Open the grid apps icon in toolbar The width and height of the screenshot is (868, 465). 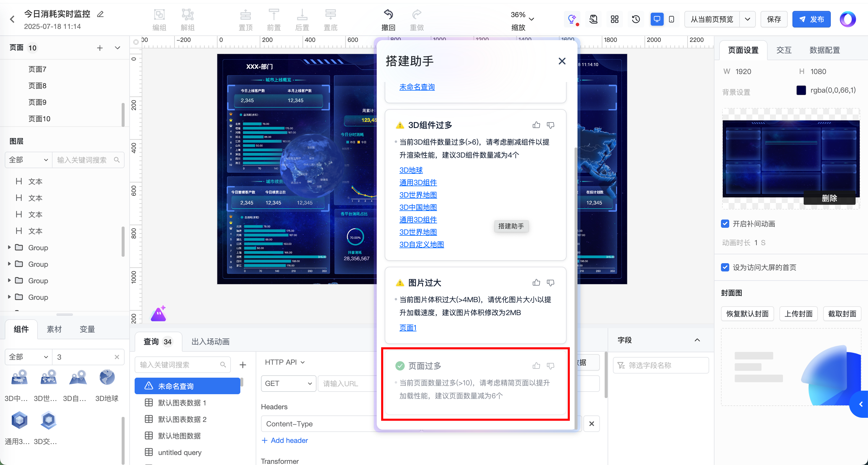[x=615, y=19]
